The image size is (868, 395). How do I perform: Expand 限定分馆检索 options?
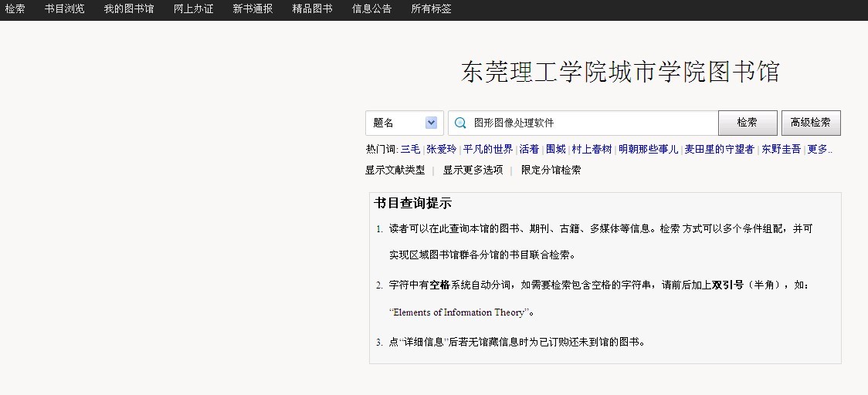[x=551, y=170]
